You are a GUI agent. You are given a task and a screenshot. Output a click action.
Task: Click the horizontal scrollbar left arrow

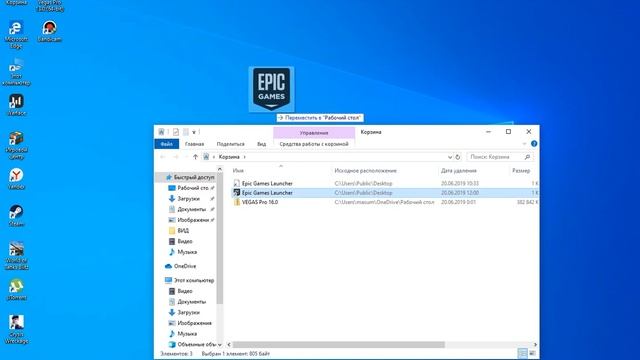(229, 344)
